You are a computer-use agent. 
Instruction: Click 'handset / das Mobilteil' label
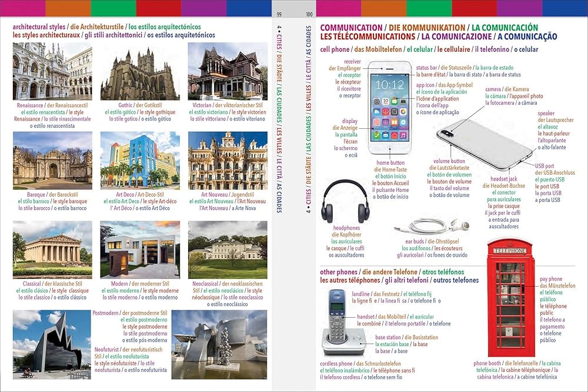point(382,317)
